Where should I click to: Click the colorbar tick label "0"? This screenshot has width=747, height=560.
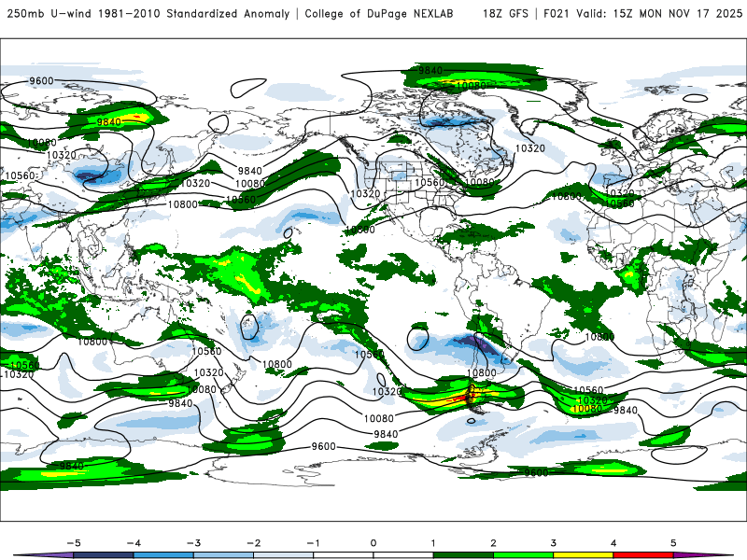[373, 543]
